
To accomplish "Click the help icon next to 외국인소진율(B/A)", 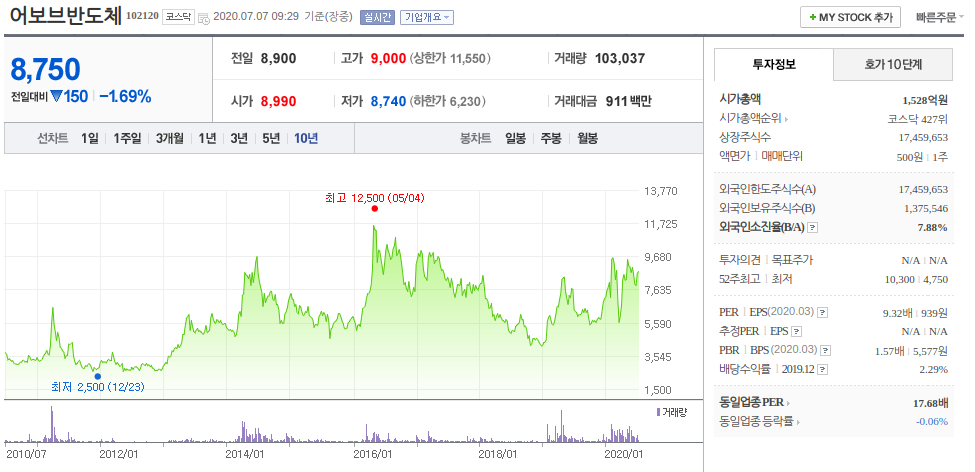I will 812,228.
